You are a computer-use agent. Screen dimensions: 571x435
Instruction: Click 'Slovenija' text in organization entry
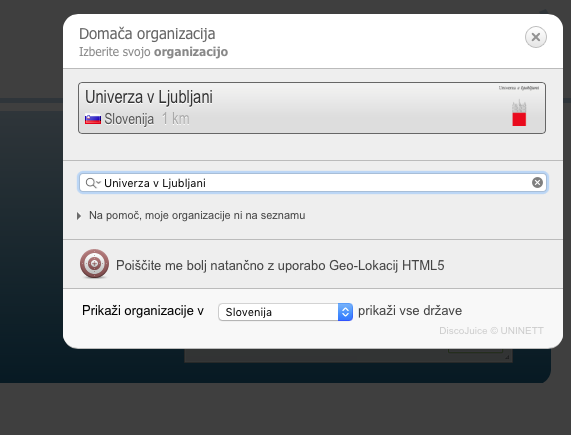pyautogui.click(x=129, y=119)
